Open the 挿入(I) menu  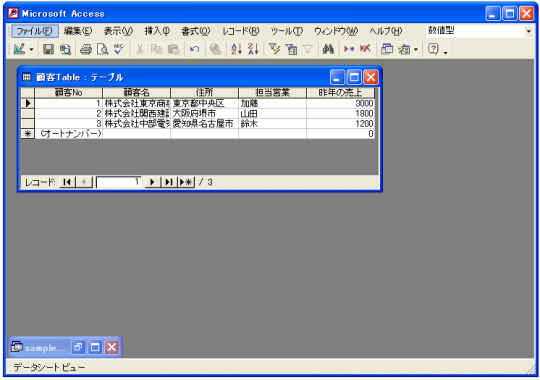[x=157, y=31]
